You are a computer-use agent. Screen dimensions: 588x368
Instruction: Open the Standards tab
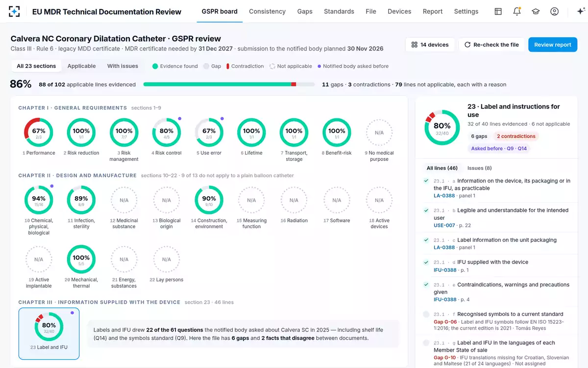339,11
